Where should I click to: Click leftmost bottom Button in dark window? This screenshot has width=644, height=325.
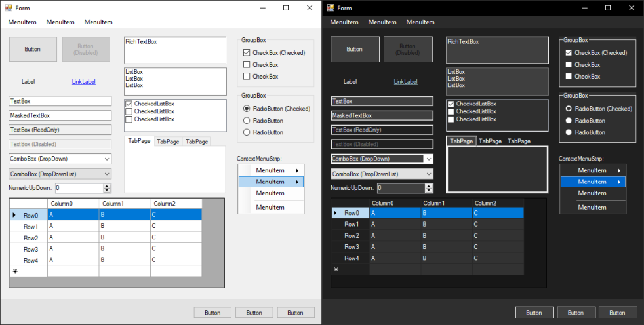[534, 313]
